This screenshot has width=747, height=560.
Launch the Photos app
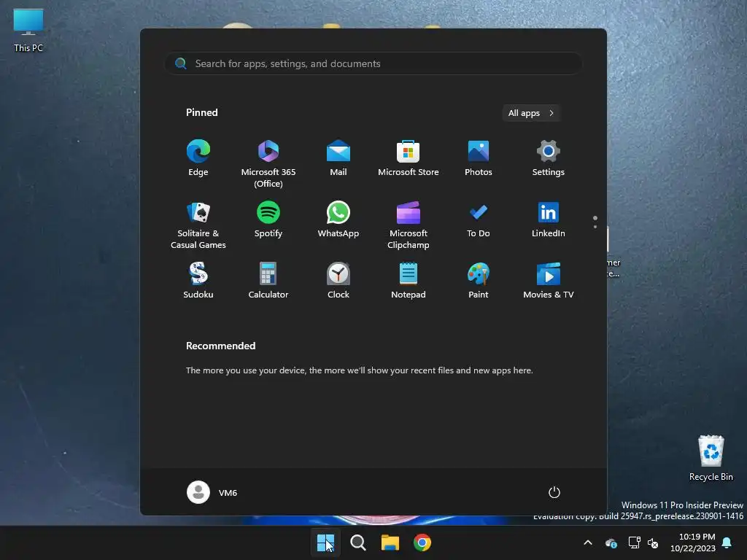[x=479, y=158]
